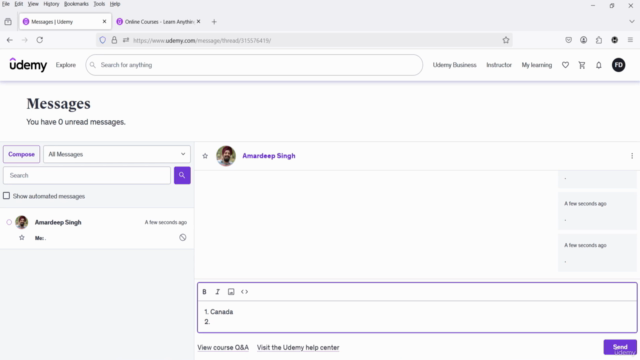Viewport: 640px width, 360px height.
Task: Open the Instructor link
Action: tap(499, 65)
